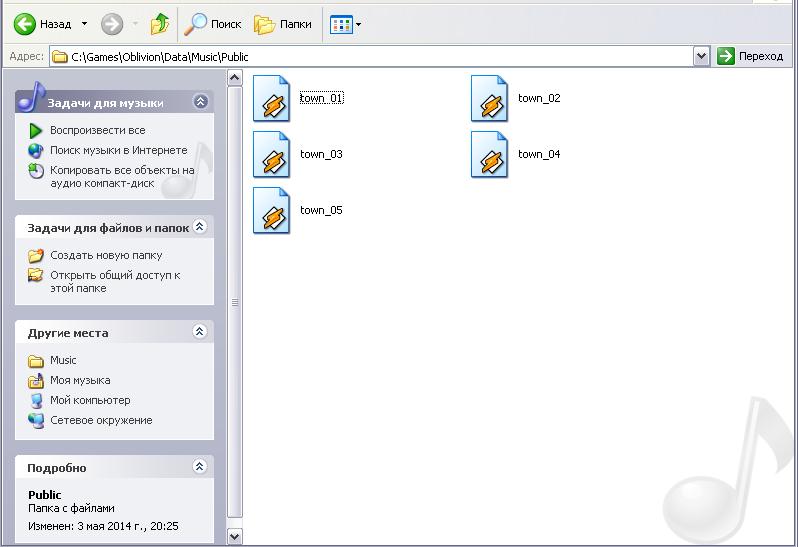Click the town_01 file name label

[322, 98]
